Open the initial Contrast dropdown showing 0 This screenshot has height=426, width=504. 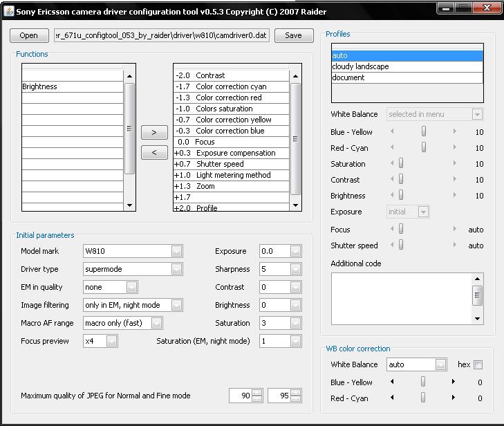point(295,287)
